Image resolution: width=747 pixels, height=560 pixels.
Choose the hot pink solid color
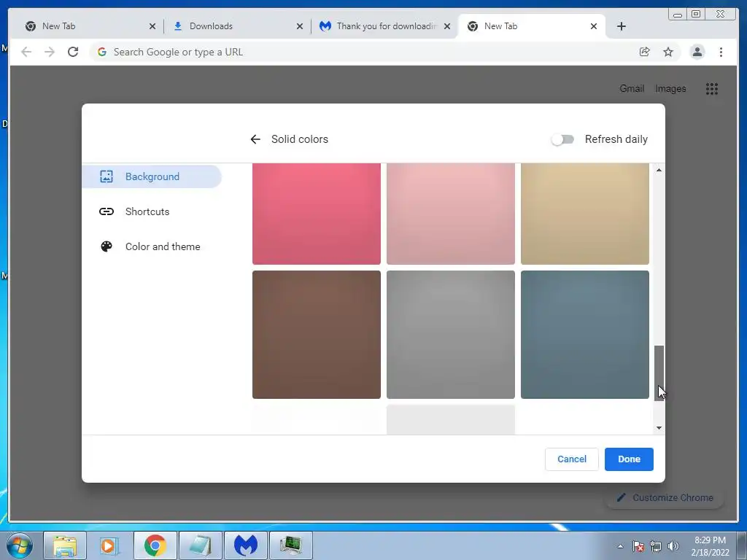click(x=317, y=214)
